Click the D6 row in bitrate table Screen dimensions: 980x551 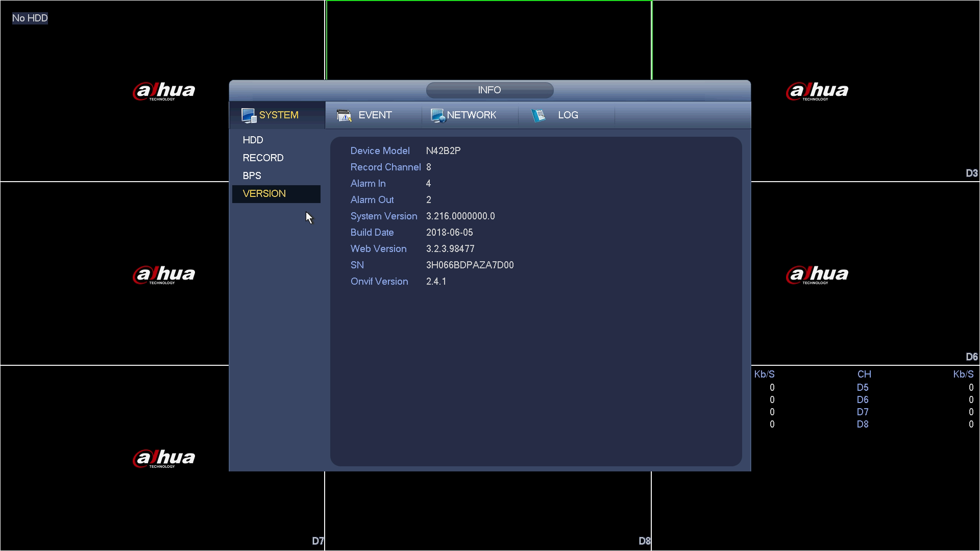862,400
